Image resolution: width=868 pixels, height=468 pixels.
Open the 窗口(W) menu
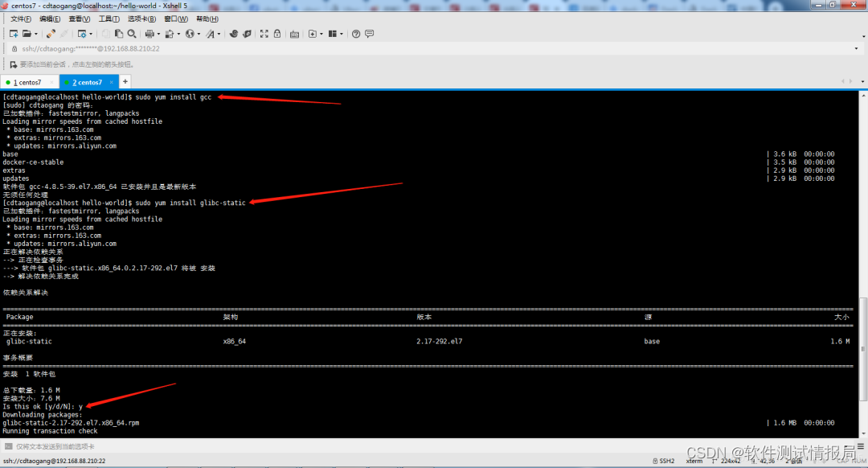(x=176, y=18)
